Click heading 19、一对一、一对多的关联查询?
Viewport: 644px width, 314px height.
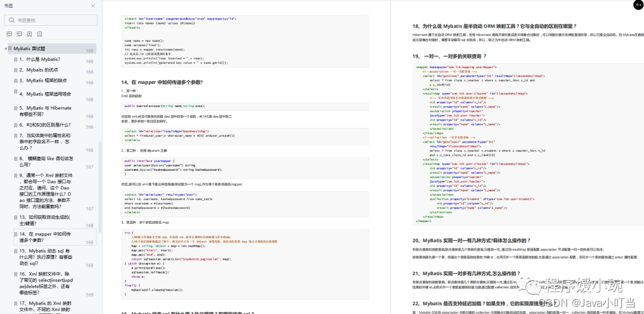pyautogui.click(x=450, y=56)
